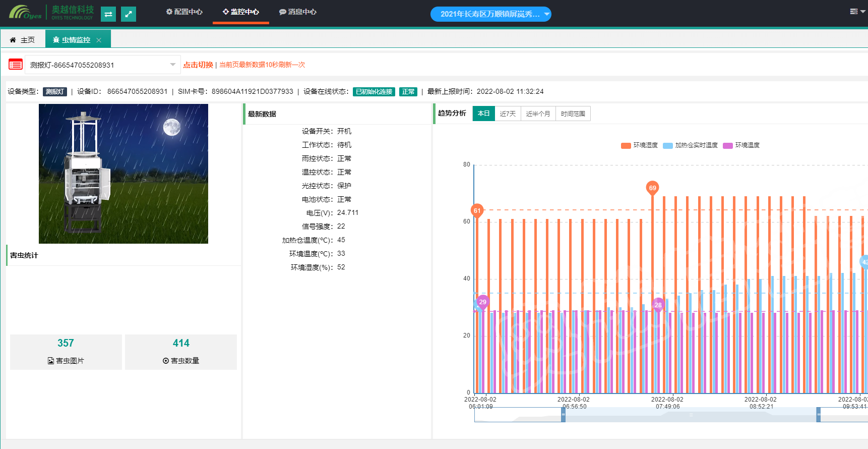
Task: Switch to the 主页 tab
Action: point(23,40)
